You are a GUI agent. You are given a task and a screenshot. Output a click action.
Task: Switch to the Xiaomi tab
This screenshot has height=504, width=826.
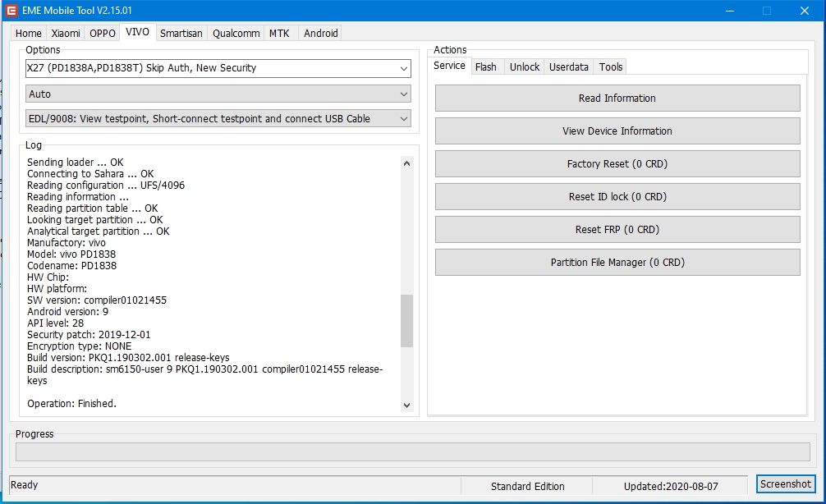pyautogui.click(x=66, y=33)
